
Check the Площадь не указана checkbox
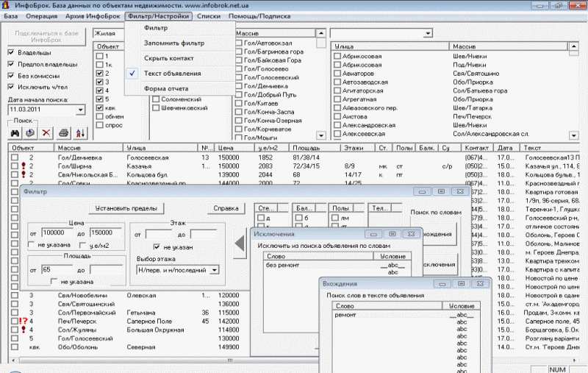[x=54, y=281]
